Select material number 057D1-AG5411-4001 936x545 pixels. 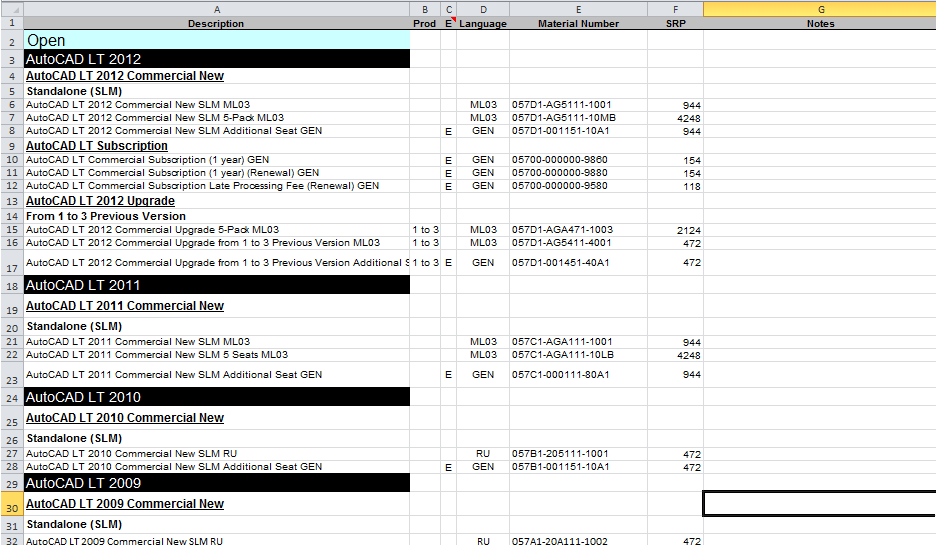(578, 243)
